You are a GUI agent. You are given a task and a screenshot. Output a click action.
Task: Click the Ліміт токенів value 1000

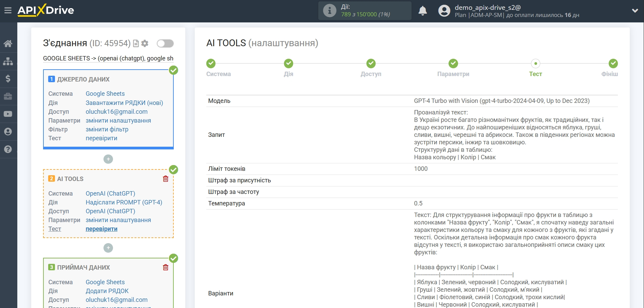pyautogui.click(x=421, y=169)
